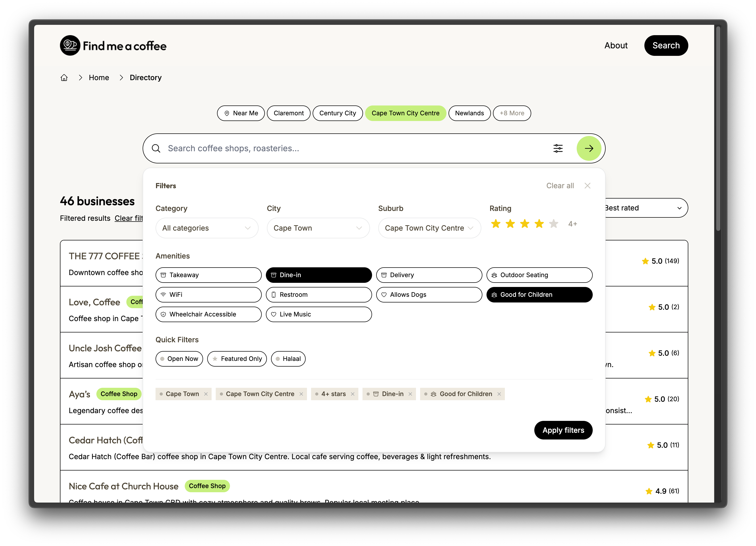Set rating to 3 stars in the Rating selector

[524, 224]
